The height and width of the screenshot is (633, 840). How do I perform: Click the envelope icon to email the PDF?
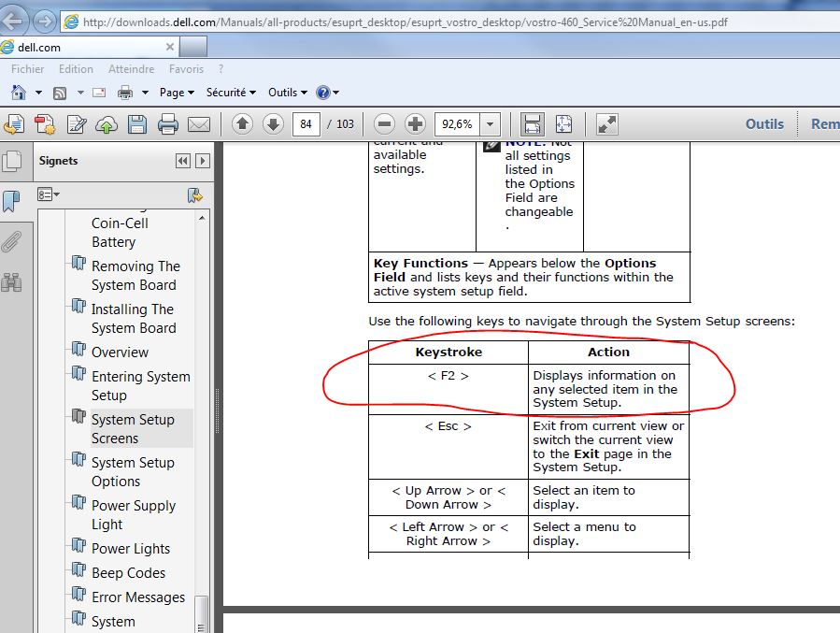(199, 124)
